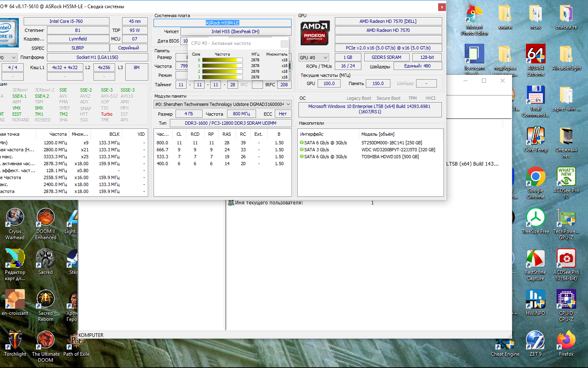Click the Microsoft Windows 10 Enterprise LTSB text
588x368 pixels.
370,109
